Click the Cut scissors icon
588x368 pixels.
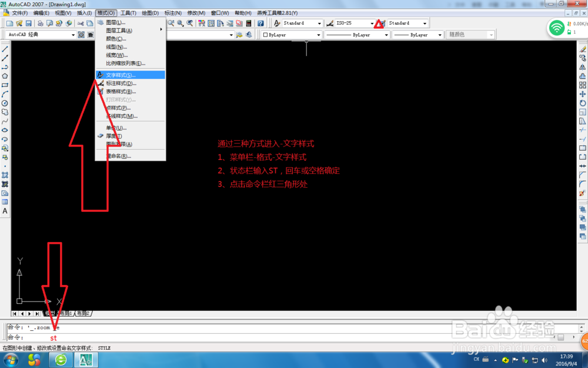[x=81, y=24]
